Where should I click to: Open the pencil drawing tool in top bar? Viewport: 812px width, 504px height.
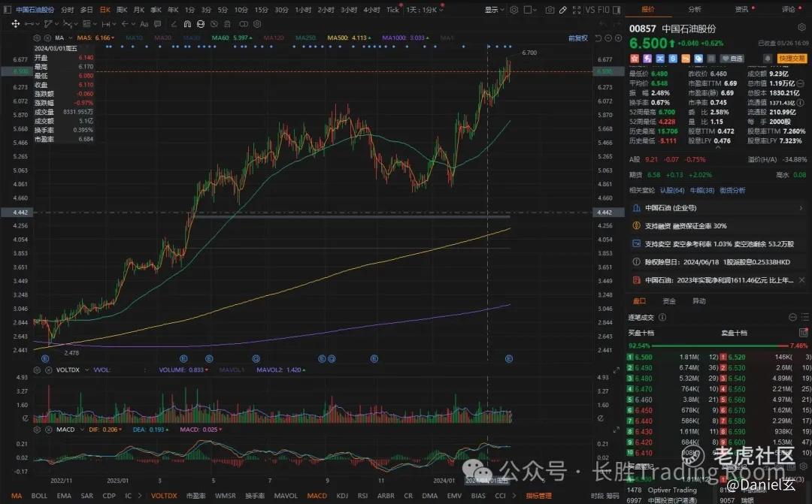point(563,10)
